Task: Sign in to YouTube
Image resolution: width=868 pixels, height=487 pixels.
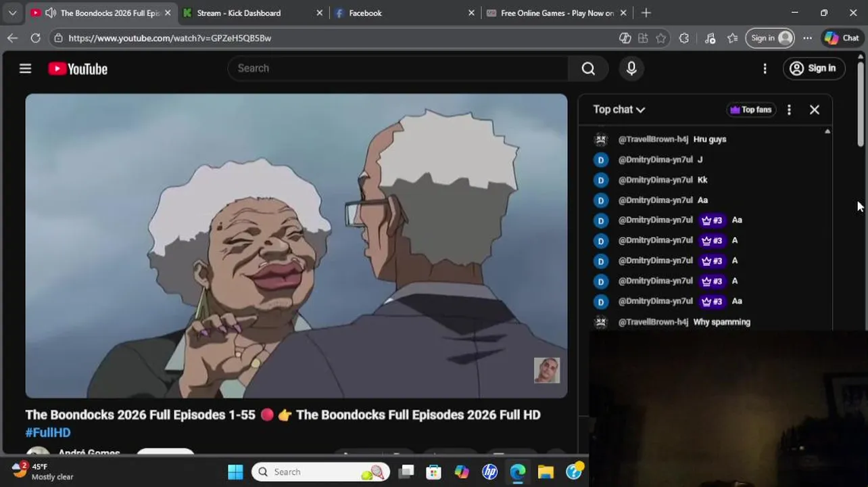Action: point(814,68)
